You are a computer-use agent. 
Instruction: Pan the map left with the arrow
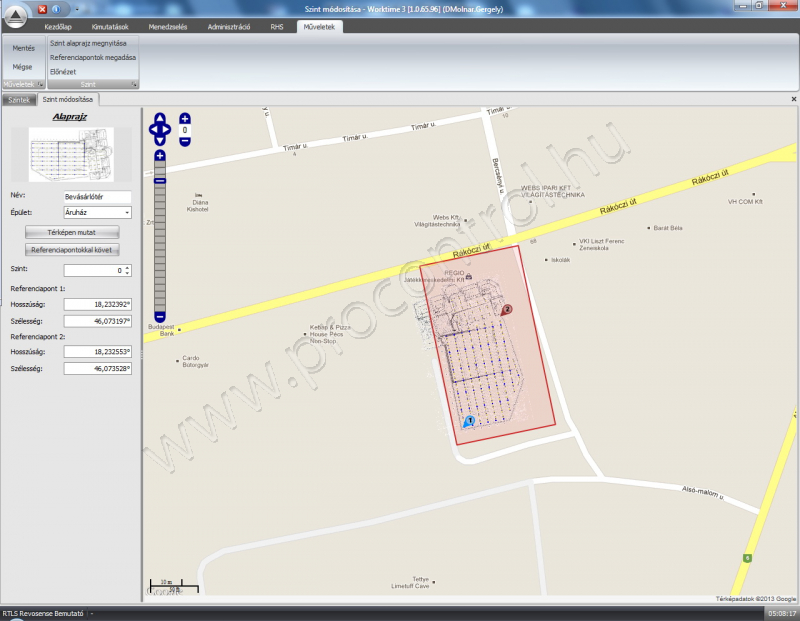[153, 130]
